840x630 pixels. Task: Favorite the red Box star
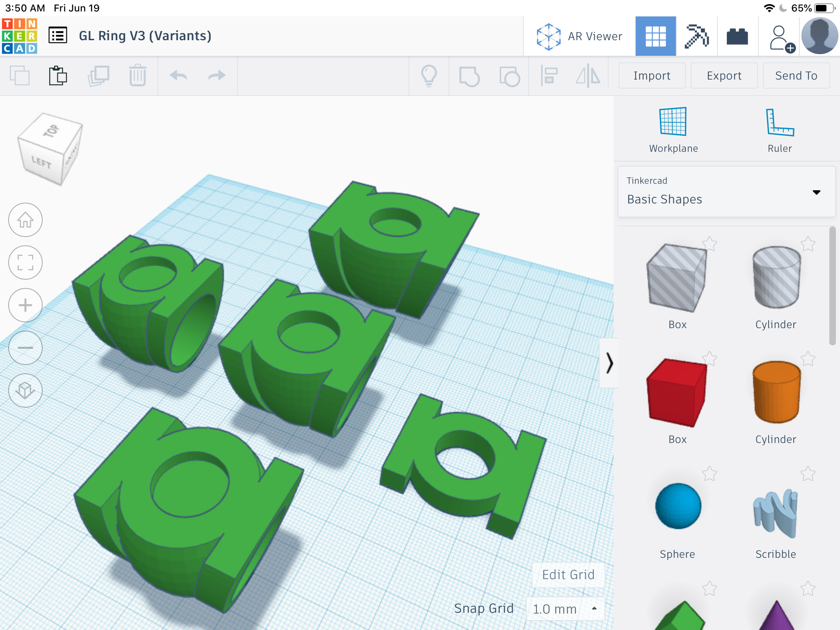click(710, 359)
